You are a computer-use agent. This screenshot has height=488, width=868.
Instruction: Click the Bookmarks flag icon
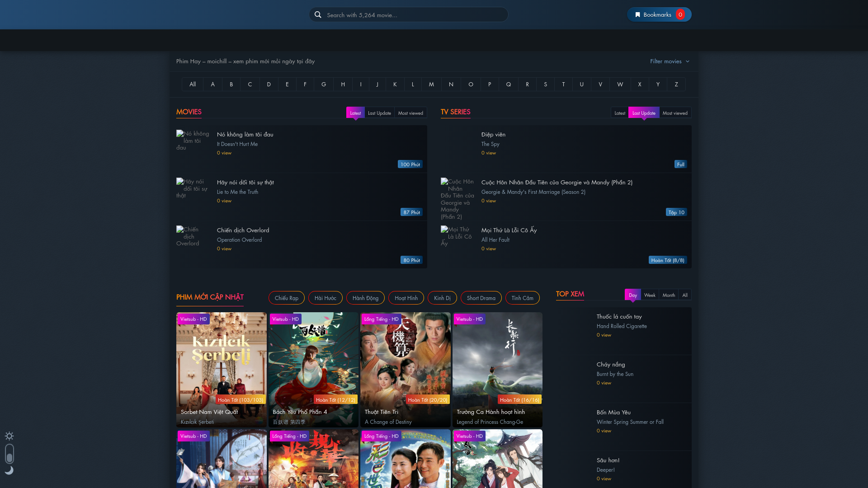[637, 15]
